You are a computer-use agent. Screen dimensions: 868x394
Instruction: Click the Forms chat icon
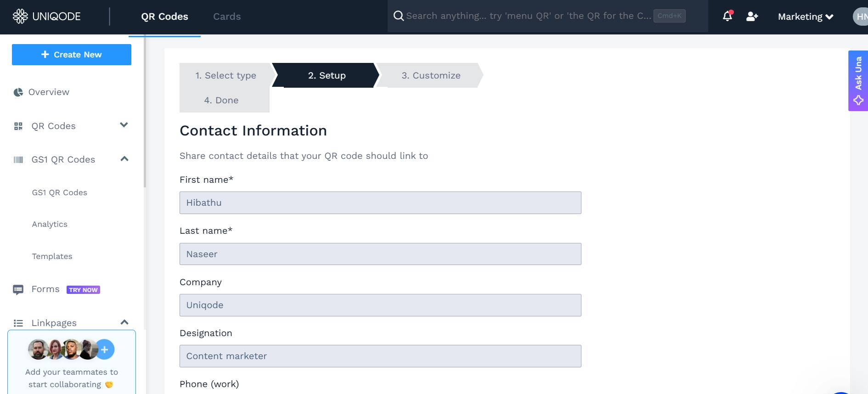(18, 290)
